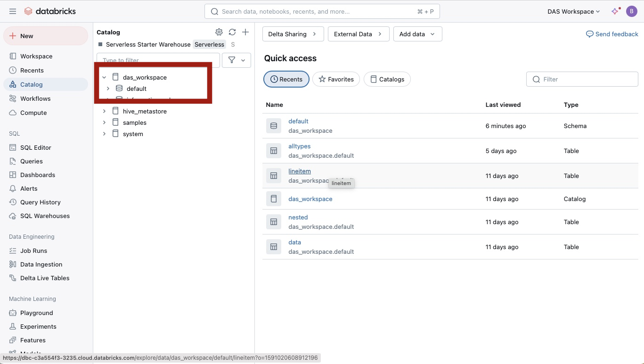The height and width of the screenshot is (364, 644).
Task: Open the default schema link
Action: tap(298, 121)
